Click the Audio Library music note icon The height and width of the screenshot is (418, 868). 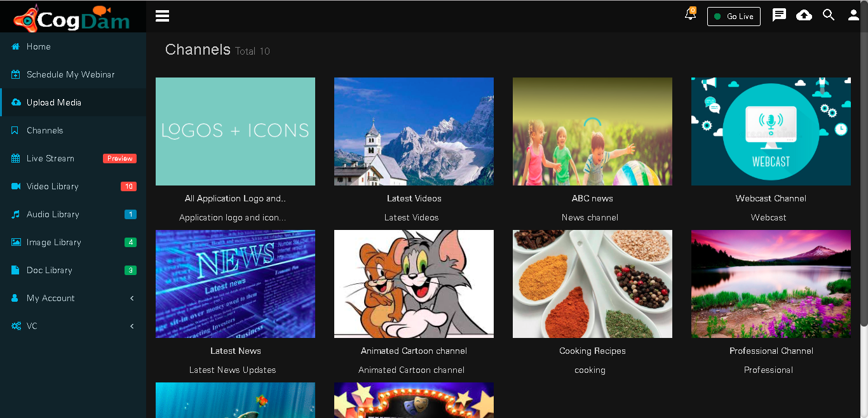coord(16,214)
